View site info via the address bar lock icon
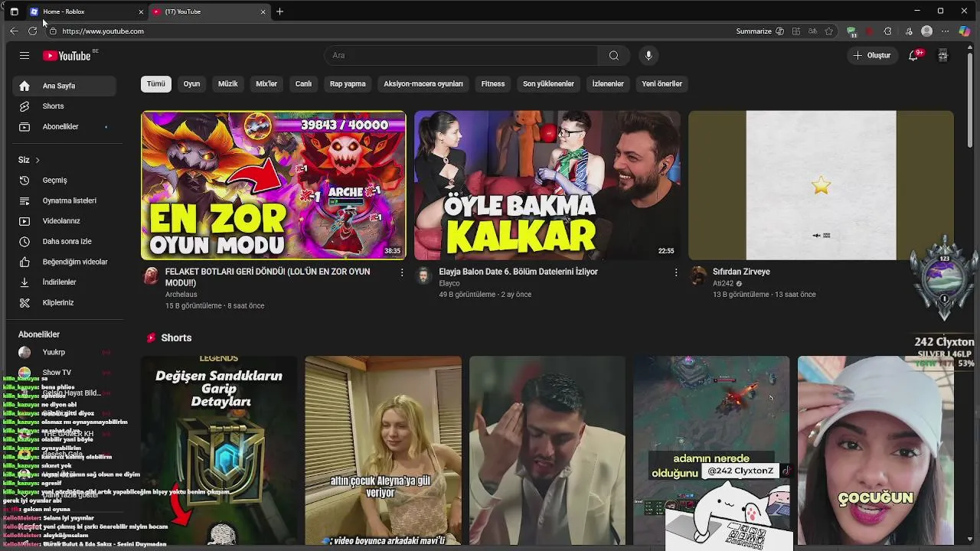Image resolution: width=980 pixels, height=551 pixels. tap(53, 31)
